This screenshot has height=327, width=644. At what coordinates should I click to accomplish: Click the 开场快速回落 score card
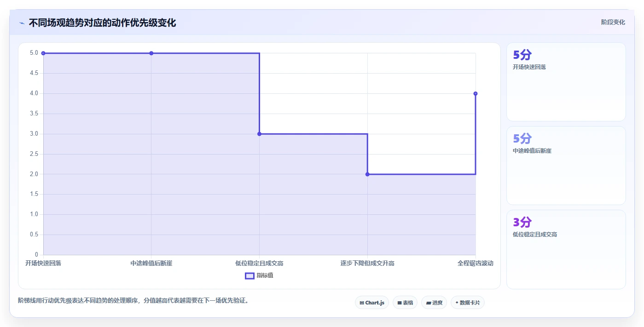[x=566, y=82]
